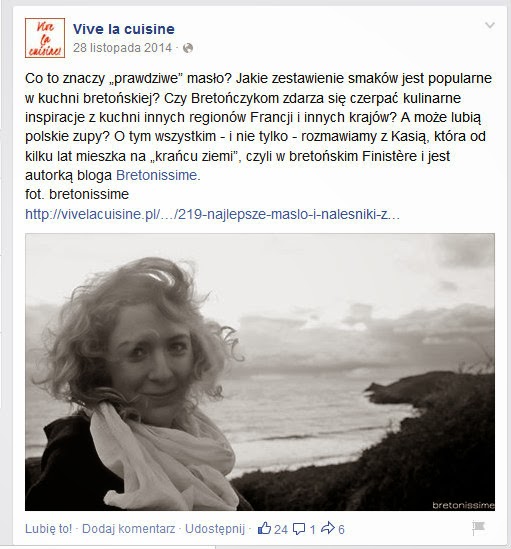This screenshot has height=549, width=511.
Task: Open the Vive la cuisine page name
Action: 124,29
